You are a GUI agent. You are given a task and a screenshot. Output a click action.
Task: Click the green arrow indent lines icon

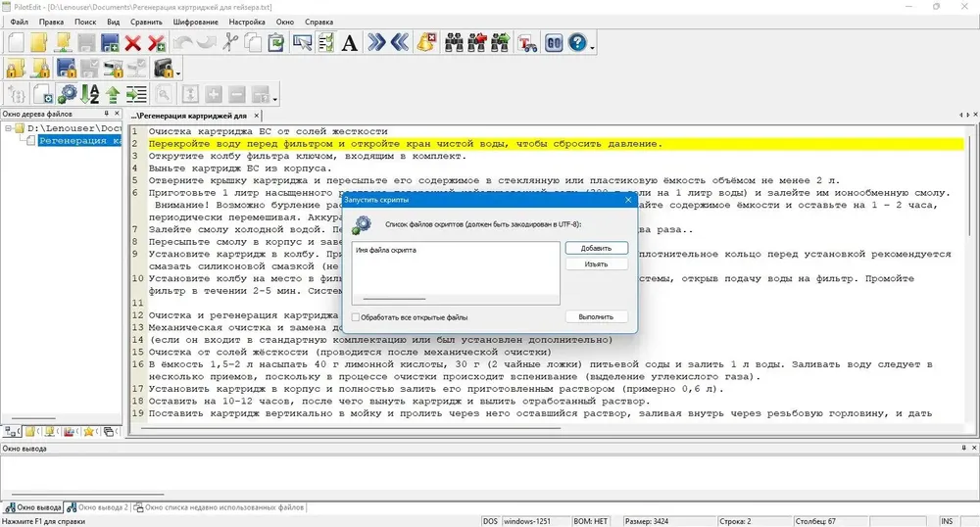136,94
